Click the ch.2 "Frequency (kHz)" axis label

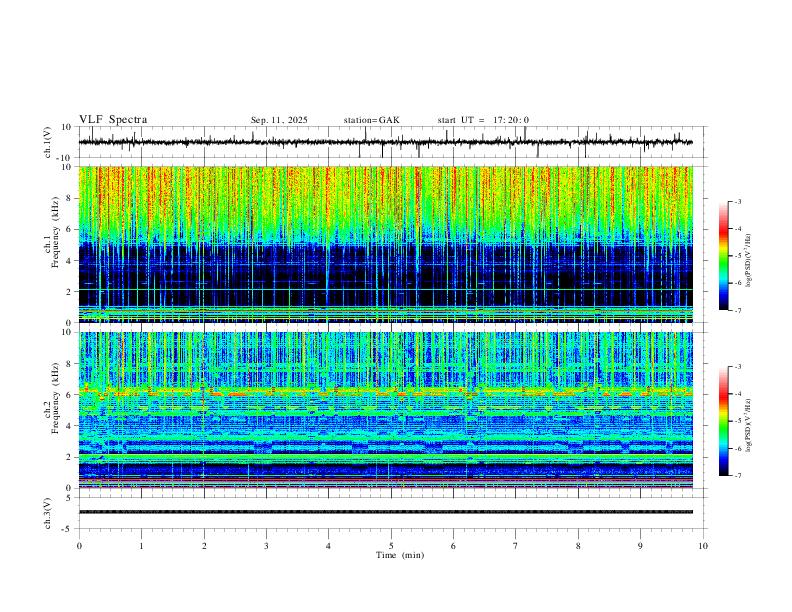pos(55,398)
